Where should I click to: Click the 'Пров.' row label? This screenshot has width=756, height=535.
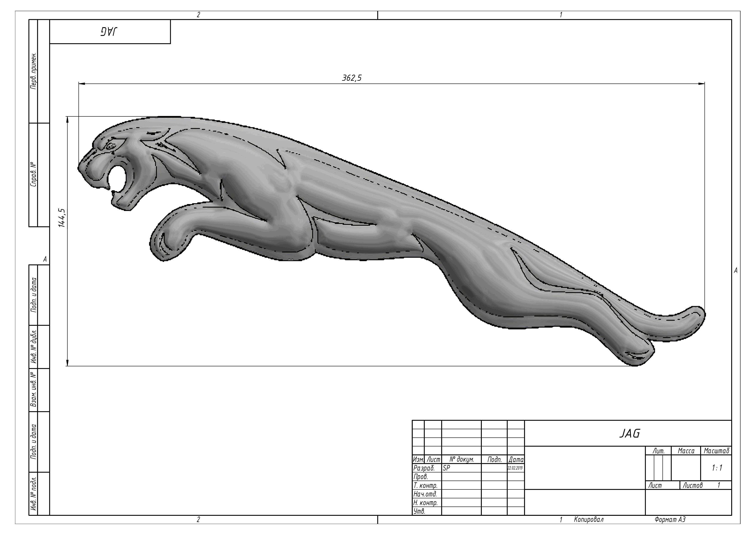pos(421,477)
